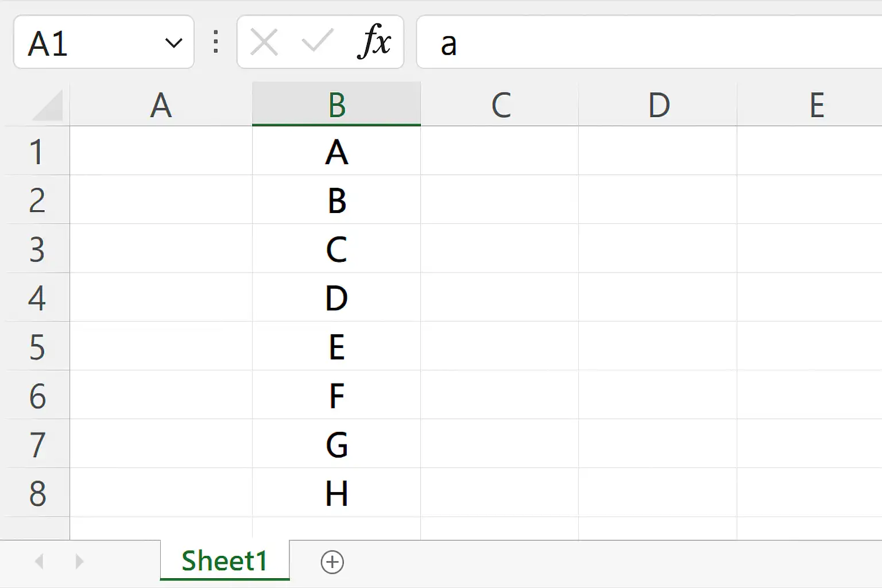Switch to the Sheet1 tab
This screenshot has width=882, height=588.
tap(225, 560)
